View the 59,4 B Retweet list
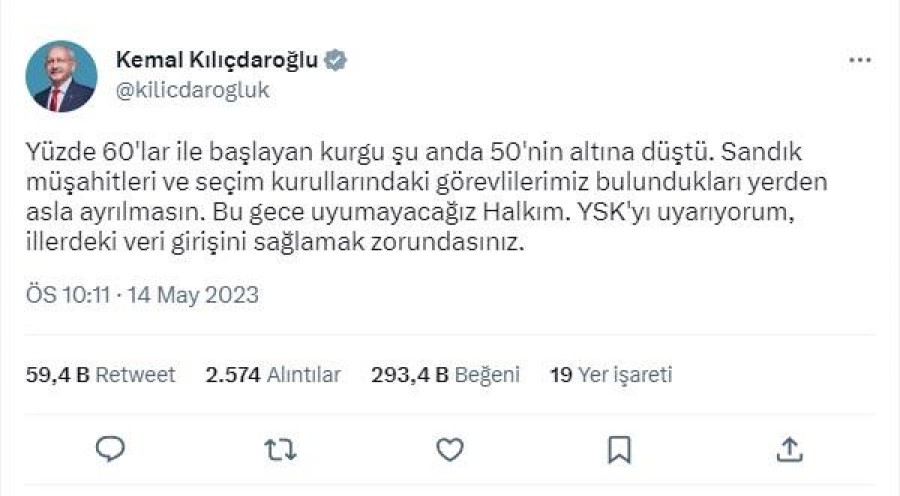The width and height of the screenshot is (900, 496). point(100,375)
